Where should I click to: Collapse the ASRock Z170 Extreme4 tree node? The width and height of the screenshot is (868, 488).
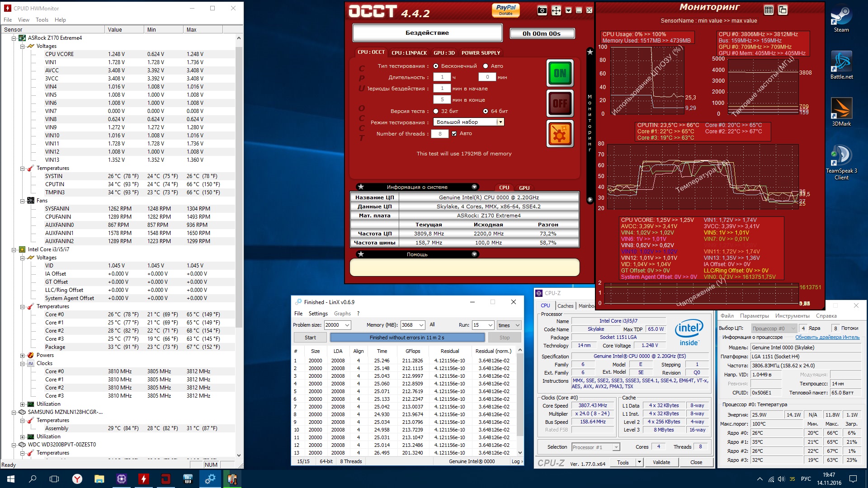pos(14,38)
